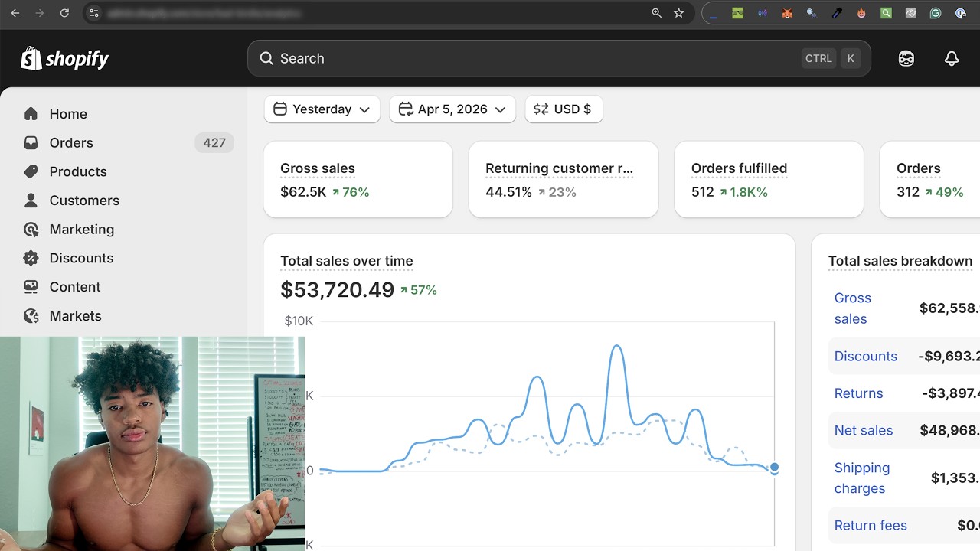The width and height of the screenshot is (980, 551).
Task: Click the Markets globe icon
Action: 31,316
